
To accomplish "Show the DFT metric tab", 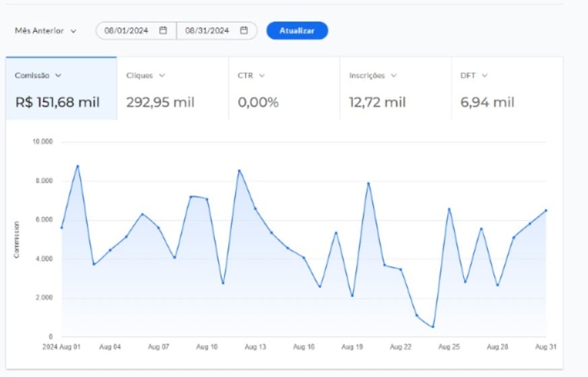I will pyautogui.click(x=507, y=89).
